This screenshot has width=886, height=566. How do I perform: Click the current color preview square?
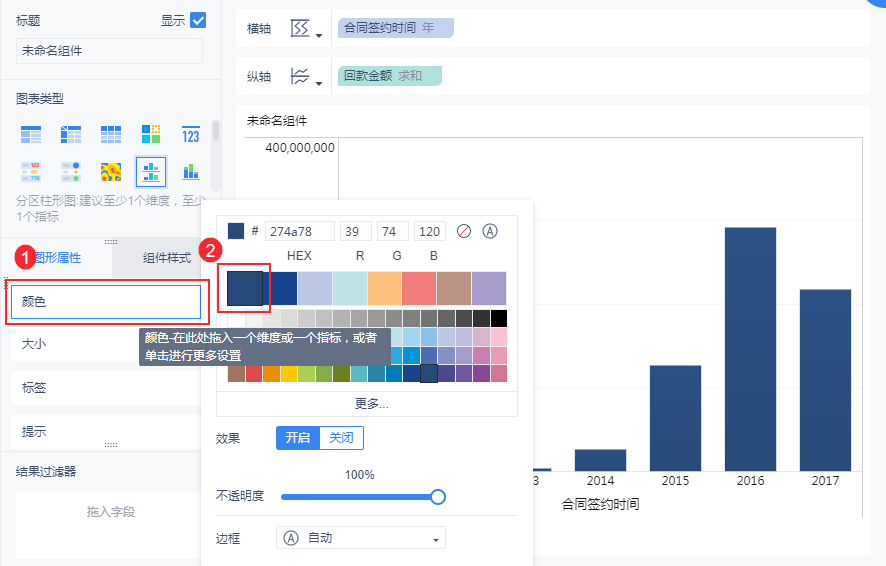(x=236, y=231)
